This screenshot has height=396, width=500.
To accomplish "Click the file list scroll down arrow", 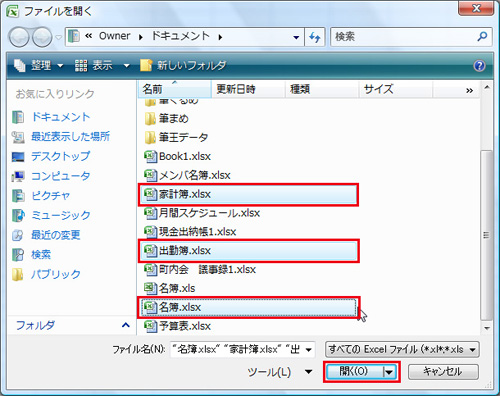I will tap(487, 328).
